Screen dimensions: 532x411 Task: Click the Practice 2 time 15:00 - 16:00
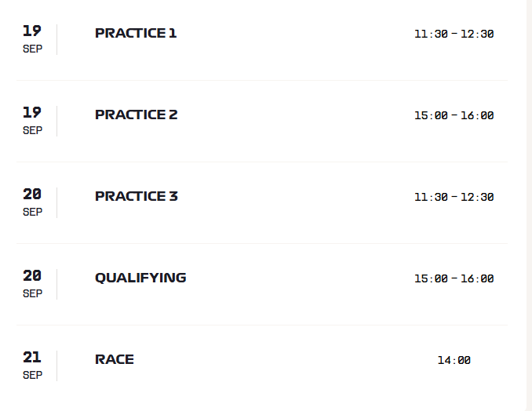click(x=454, y=115)
